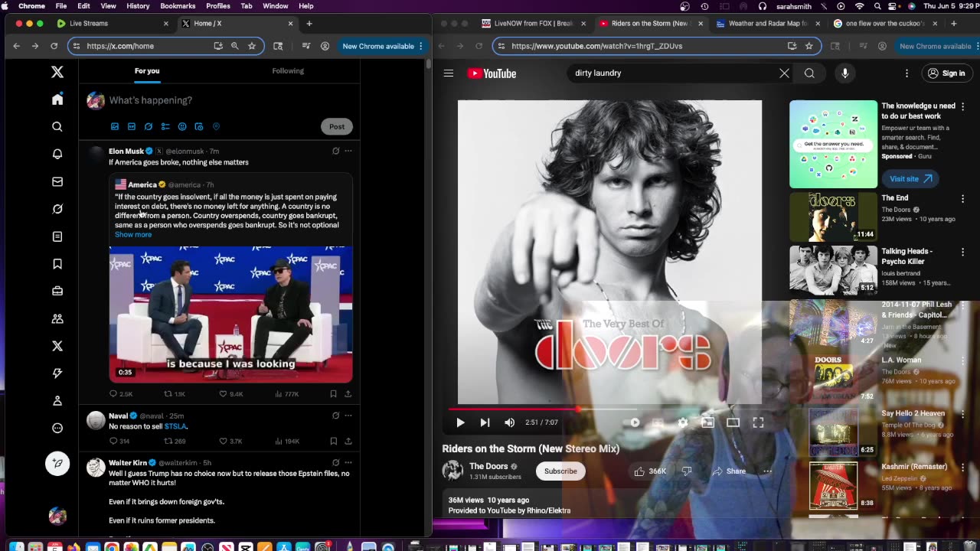Open X Notifications bell
980x551 pixels.
click(57, 155)
